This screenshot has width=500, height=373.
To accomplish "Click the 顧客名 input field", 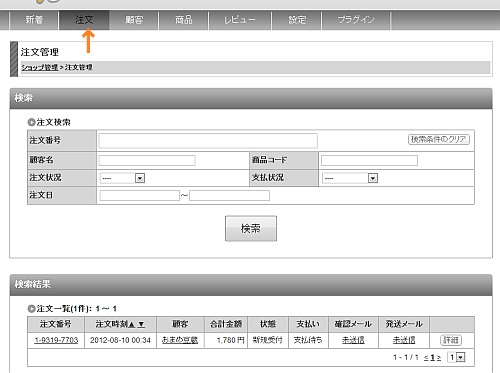I will pos(147,160).
